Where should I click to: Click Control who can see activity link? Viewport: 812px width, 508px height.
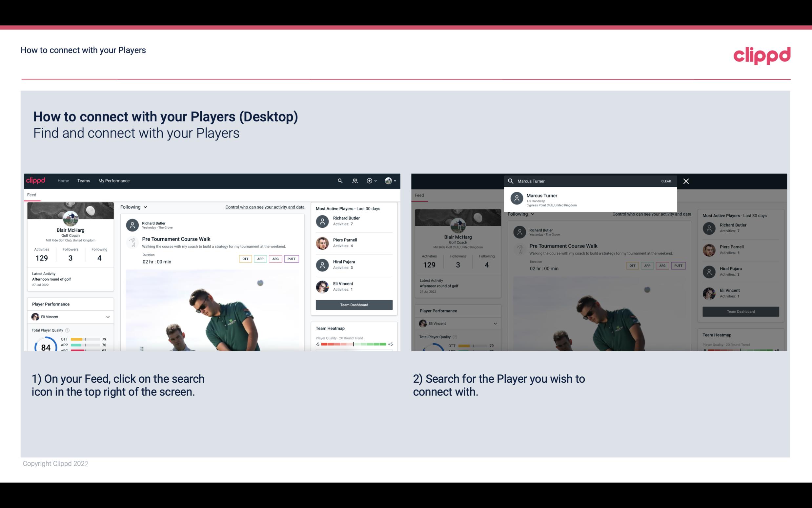pyautogui.click(x=264, y=207)
